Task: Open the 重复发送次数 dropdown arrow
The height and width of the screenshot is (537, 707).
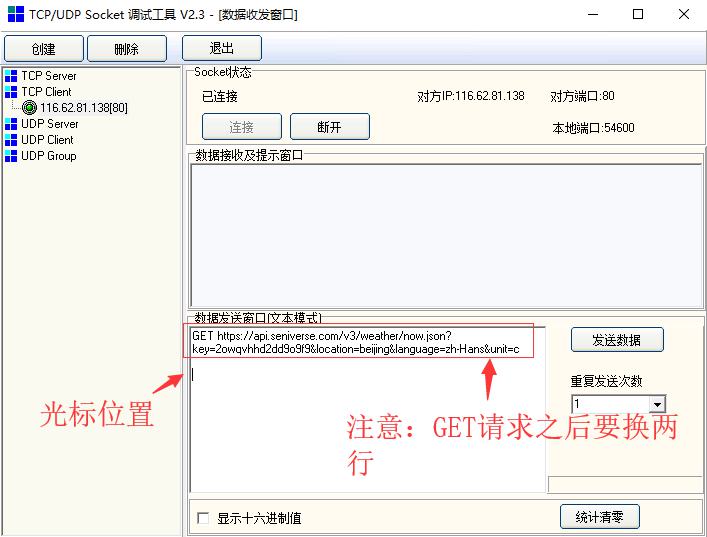Action: point(657,404)
